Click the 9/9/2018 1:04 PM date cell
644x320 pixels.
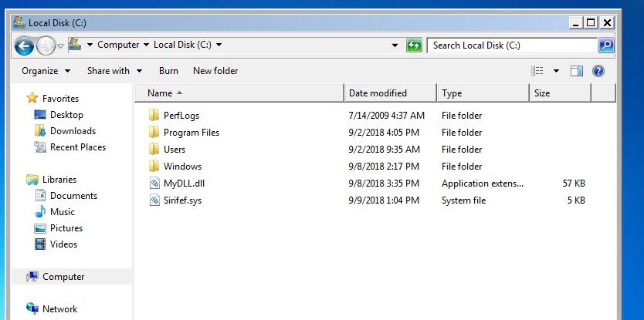coord(384,200)
